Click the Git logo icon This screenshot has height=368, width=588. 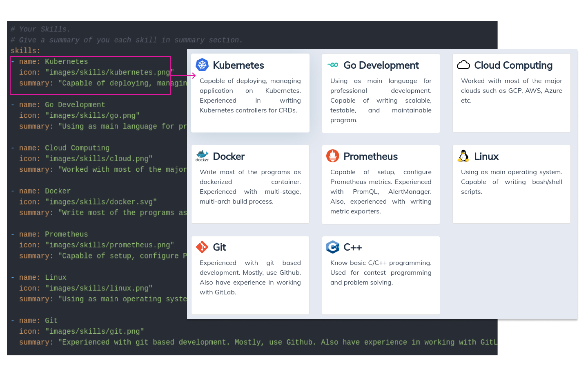tap(202, 247)
